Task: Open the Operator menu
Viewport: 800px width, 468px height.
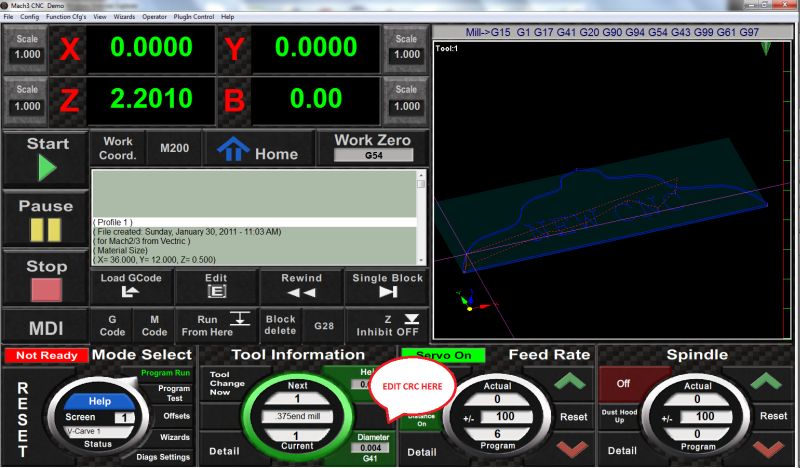Action: point(154,17)
